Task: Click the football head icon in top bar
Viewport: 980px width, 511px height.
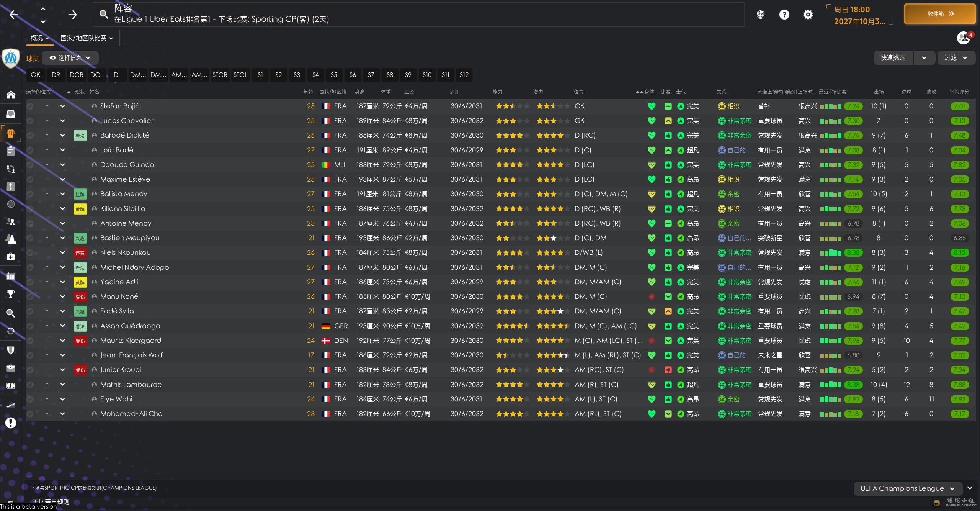Action: (760, 15)
